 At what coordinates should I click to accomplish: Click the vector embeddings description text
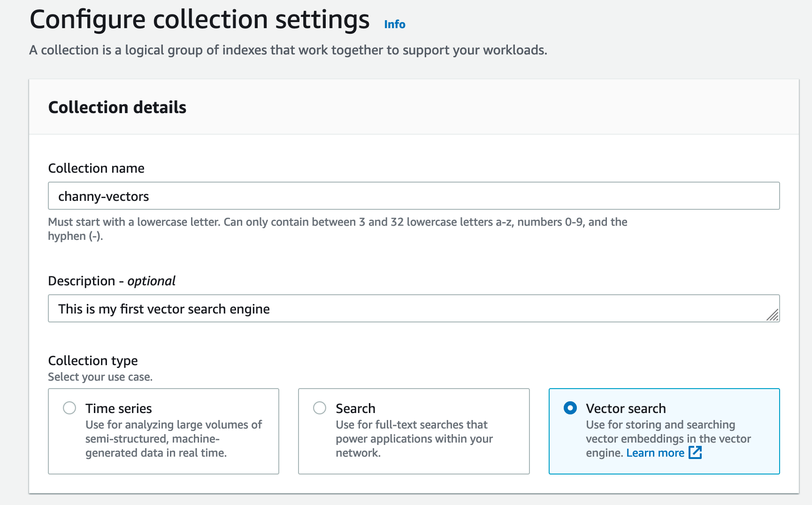pyautogui.click(x=668, y=439)
